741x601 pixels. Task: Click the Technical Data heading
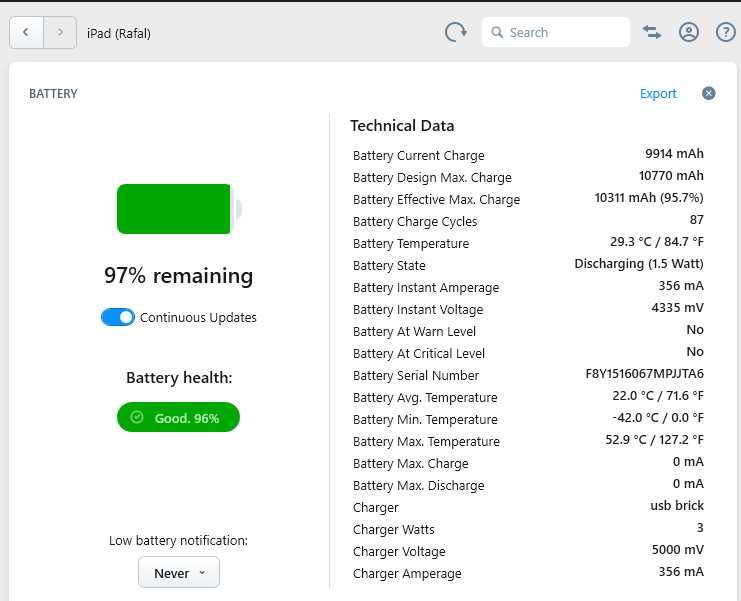(x=402, y=126)
